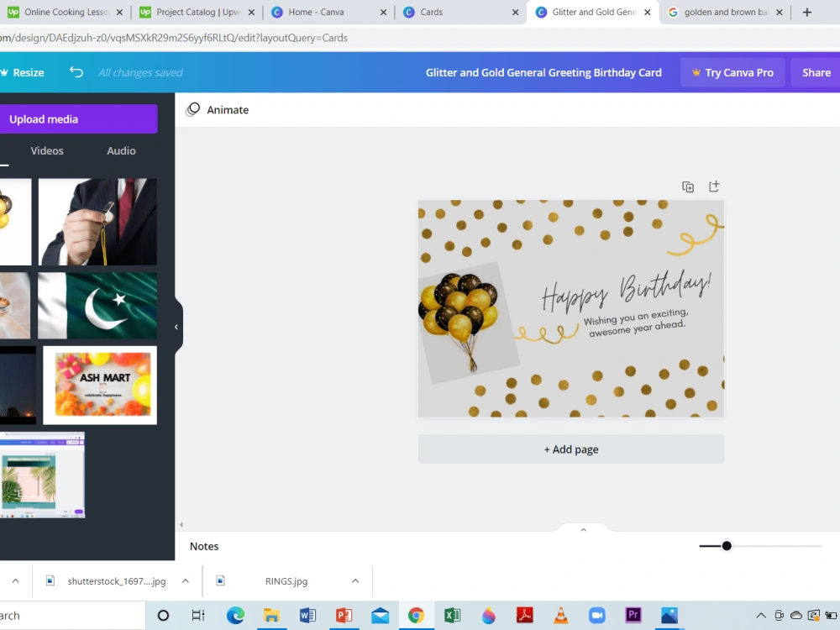
Task: Open Adobe Acrobat from the taskbar
Action: [524, 616]
